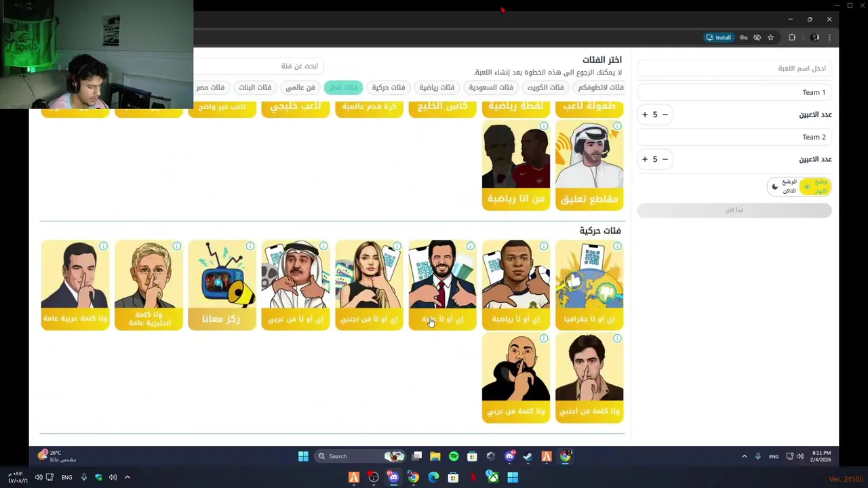The image size is (868, 488).
Task: Choose the ولا كلمة انجليزية عامة card
Action: (x=149, y=285)
